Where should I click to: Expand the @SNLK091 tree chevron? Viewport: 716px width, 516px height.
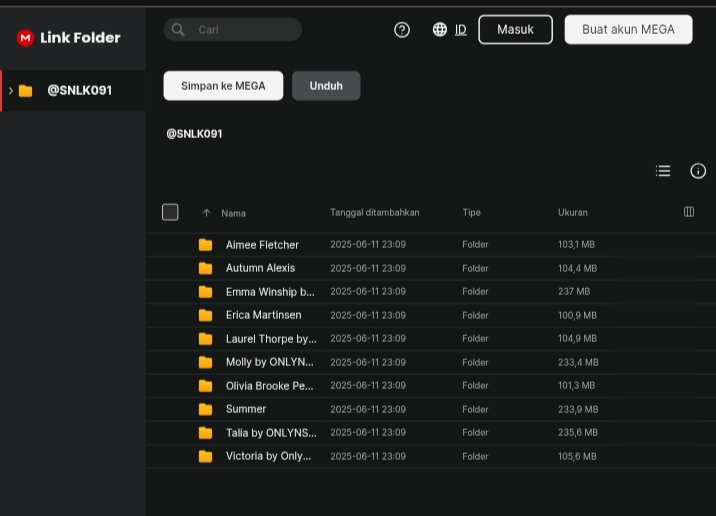(11, 91)
